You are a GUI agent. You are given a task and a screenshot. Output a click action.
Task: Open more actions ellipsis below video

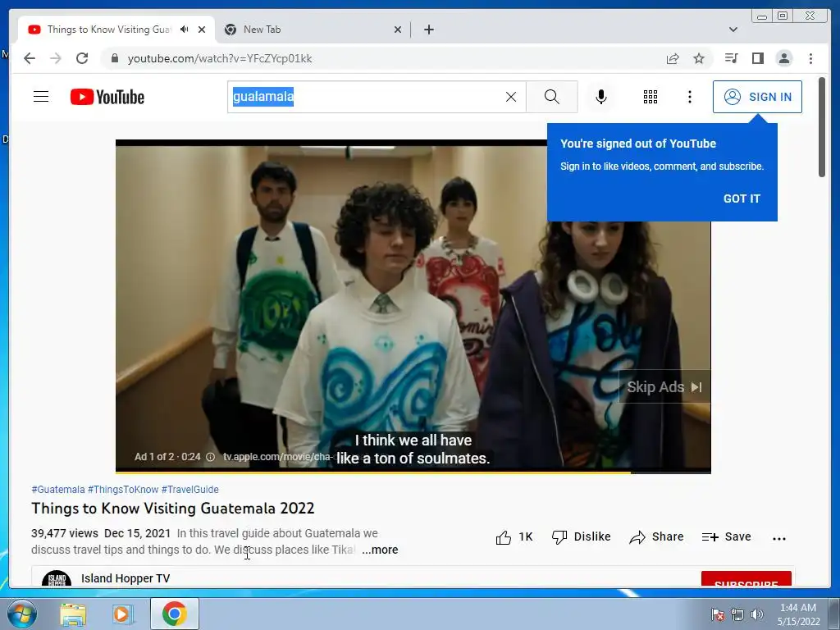779,538
